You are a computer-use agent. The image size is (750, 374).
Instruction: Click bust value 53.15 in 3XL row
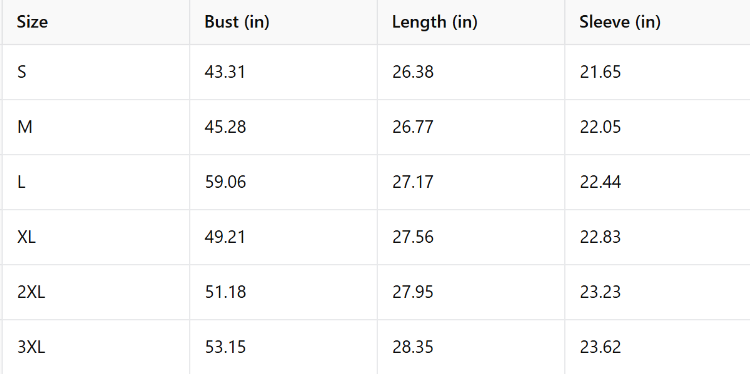225,347
